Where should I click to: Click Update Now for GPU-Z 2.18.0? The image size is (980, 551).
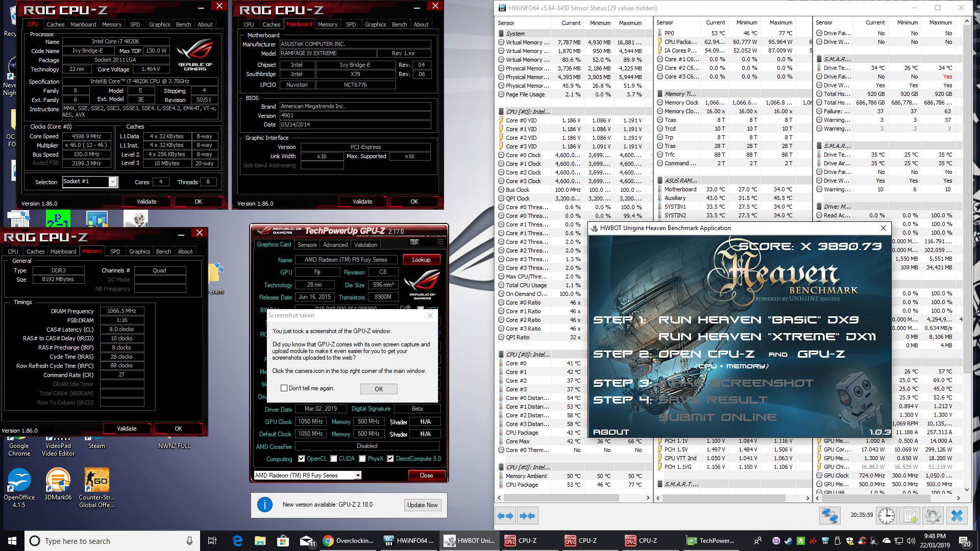pyautogui.click(x=422, y=505)
